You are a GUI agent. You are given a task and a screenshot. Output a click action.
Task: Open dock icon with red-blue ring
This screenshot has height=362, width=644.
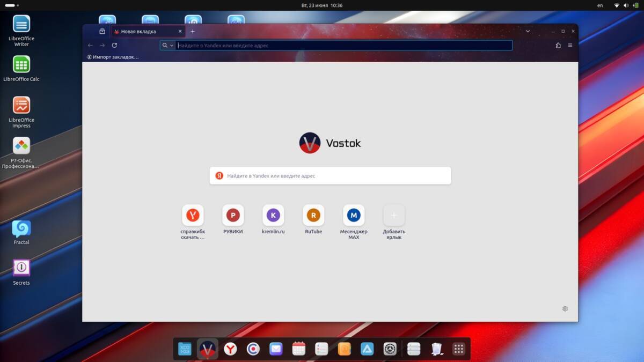point(253,349)
